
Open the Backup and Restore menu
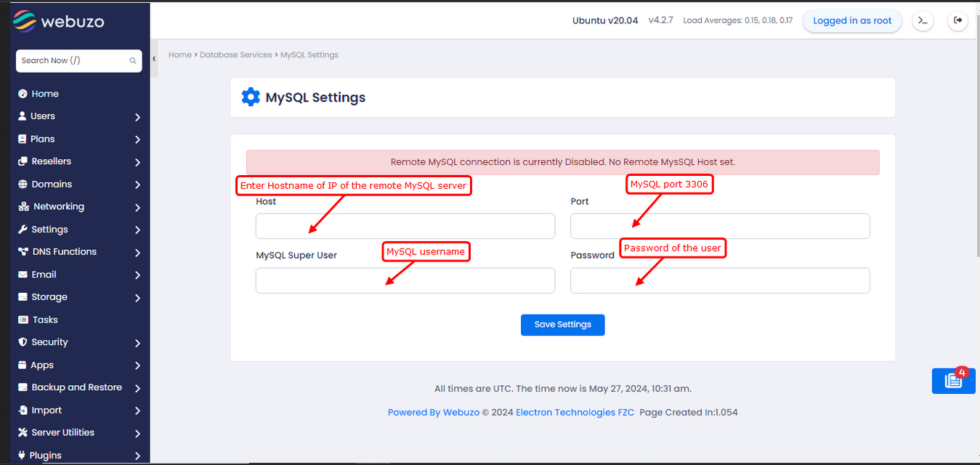pyautogui.click(x=76, y=387)
